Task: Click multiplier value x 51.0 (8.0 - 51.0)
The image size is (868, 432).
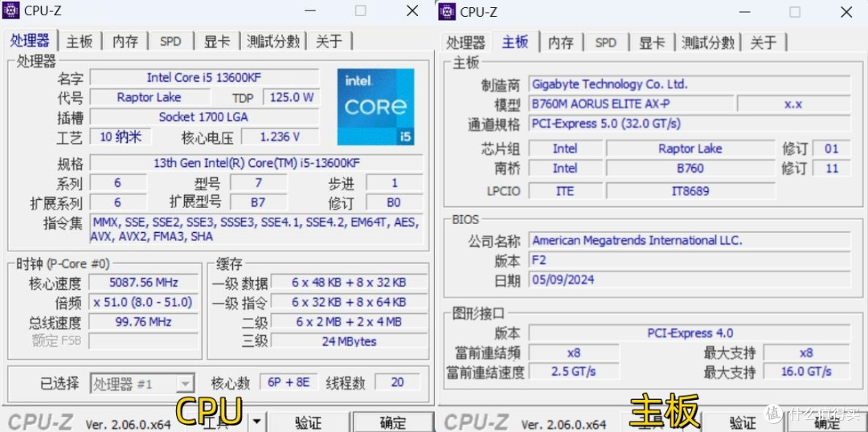Action: point(143,302)
